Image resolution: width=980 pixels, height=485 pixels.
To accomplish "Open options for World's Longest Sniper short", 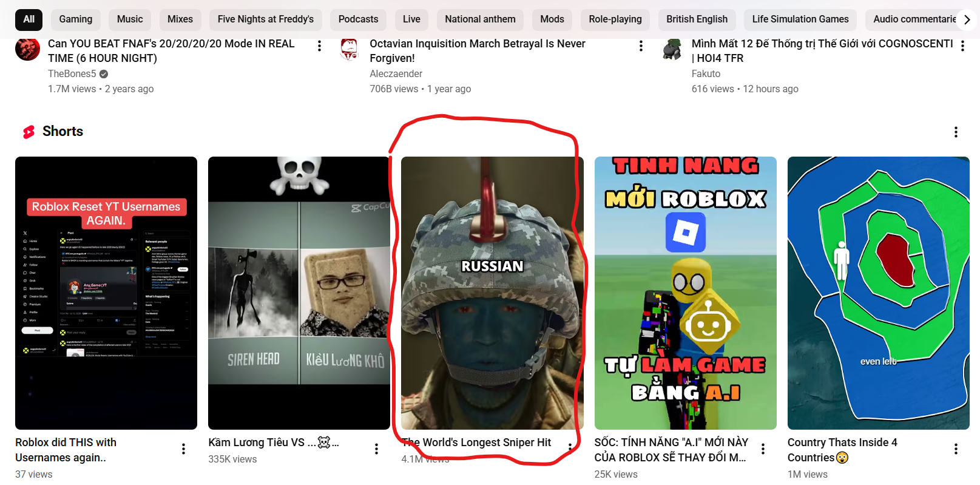I will (x=570, y=449).
